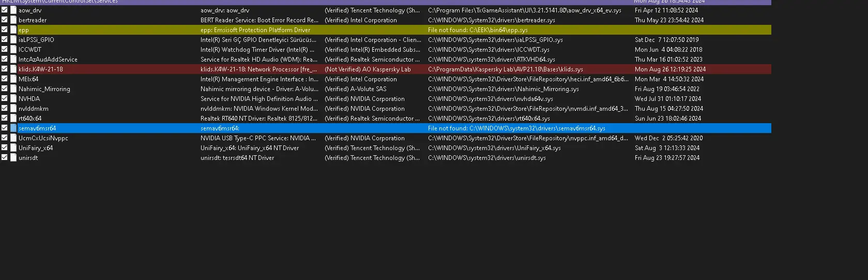The width and height of the screenshot is (868, 280).
Task: Disable the epp driver checkbox
Action: (5, 30)
